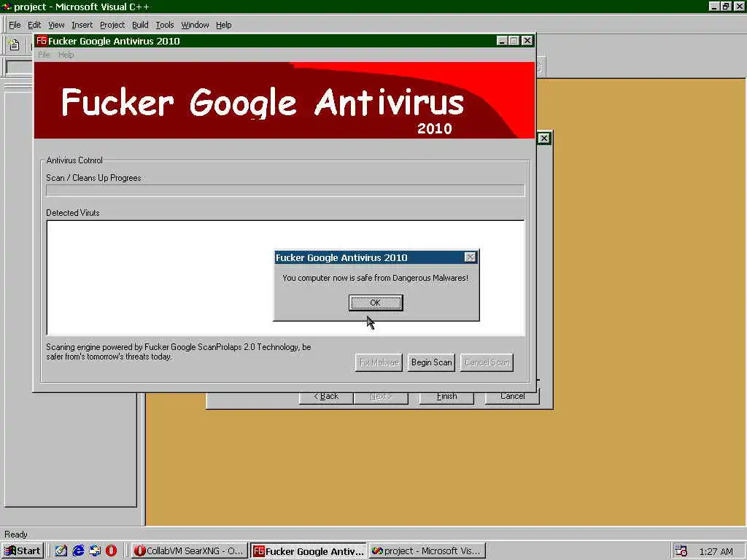Screen dimensions: 747x560
Task: Open Visual C++ Build menu
Action: point(140,25)
